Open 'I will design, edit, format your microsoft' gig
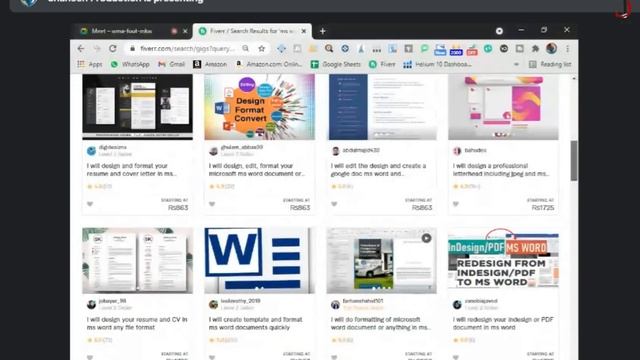 click(257, 169)
